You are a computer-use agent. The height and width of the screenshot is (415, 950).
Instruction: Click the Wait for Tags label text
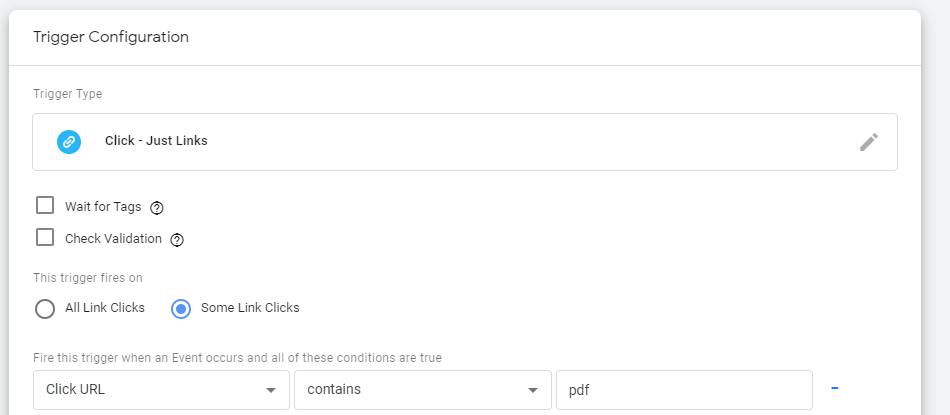coord(103,207)
